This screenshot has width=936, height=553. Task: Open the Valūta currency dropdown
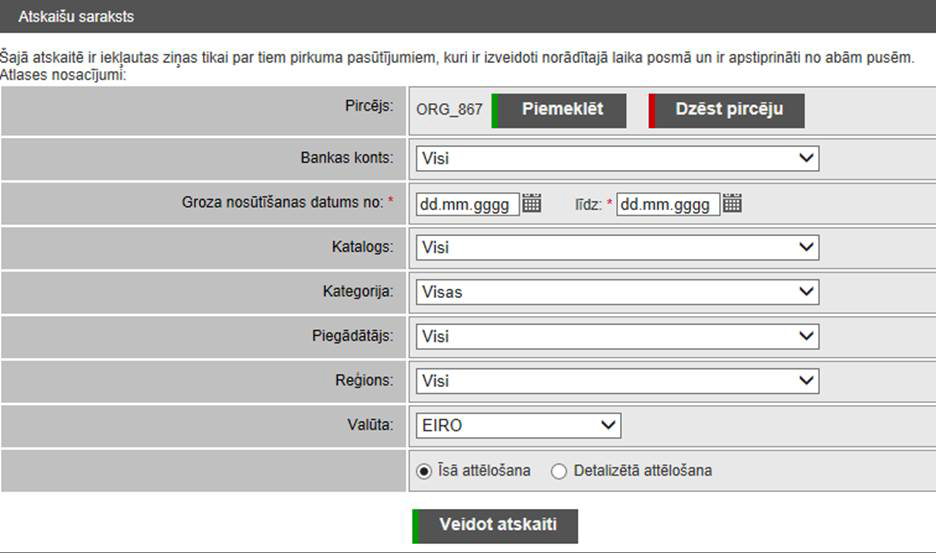point(518,426)
